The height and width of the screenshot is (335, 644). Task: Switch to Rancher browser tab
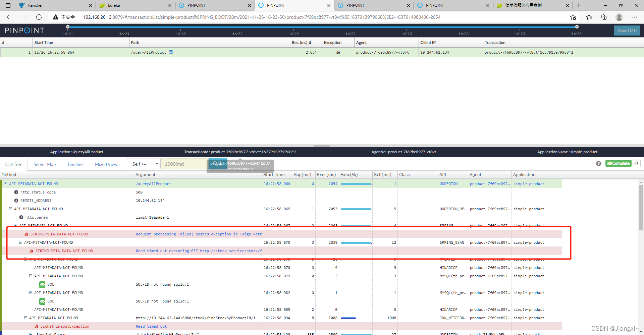pyautogui.click(x=55, y=5)
